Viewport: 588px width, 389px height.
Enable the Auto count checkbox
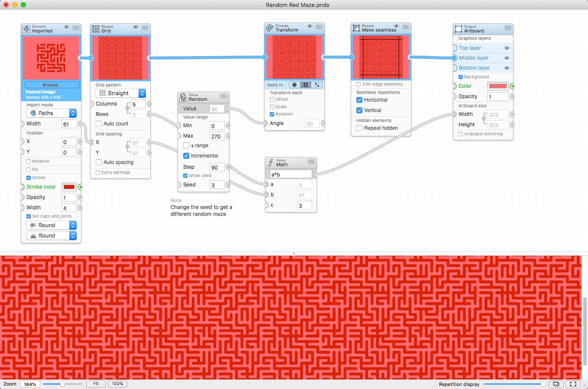pos(99,124)
